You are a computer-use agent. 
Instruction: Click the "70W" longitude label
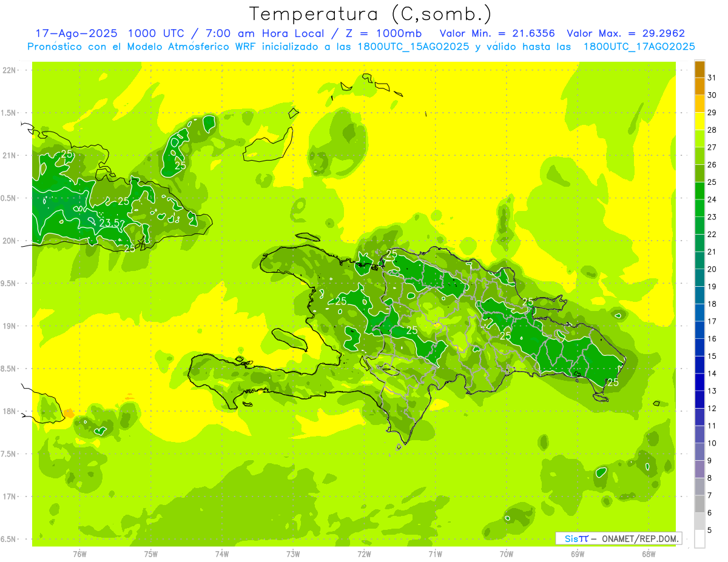507,554
